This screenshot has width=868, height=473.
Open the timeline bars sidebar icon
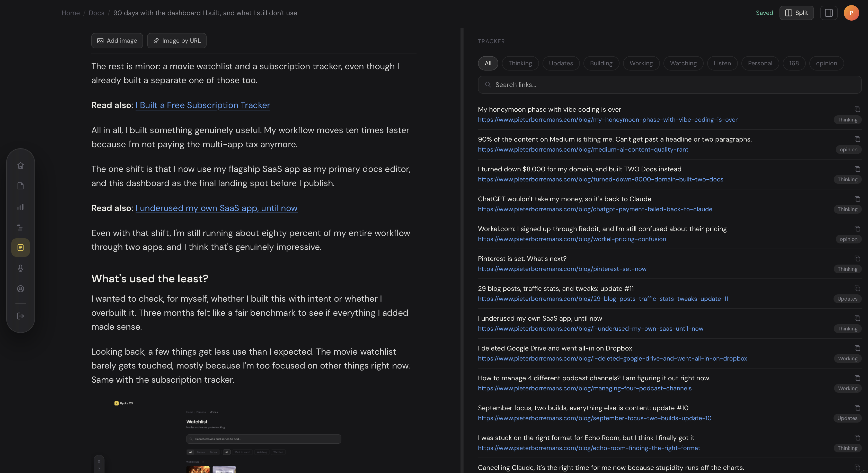coord(21,227)
